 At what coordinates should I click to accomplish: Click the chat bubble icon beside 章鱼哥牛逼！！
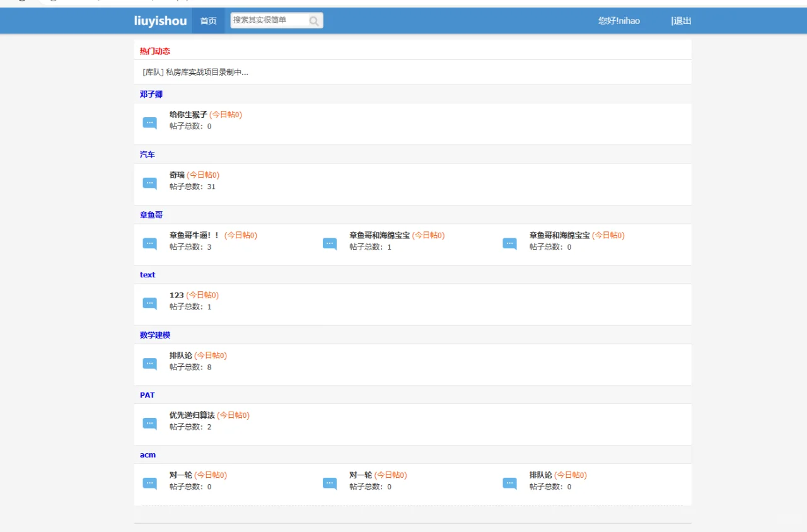tap(149, 243)
